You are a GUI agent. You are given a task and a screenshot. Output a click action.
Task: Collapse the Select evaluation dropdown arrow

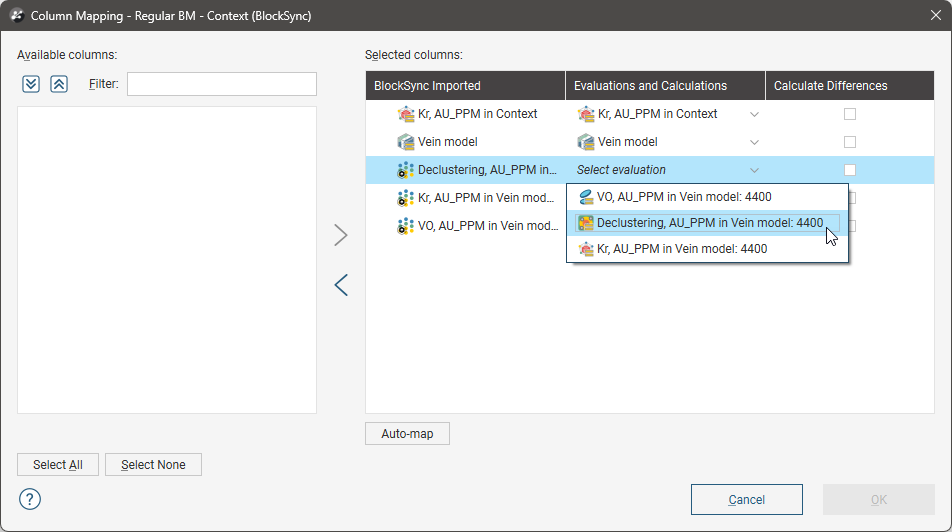click(x=755, y=170)
